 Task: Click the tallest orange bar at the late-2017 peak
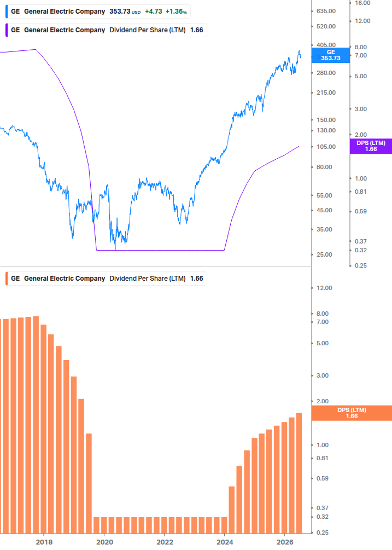click(36, 425)
